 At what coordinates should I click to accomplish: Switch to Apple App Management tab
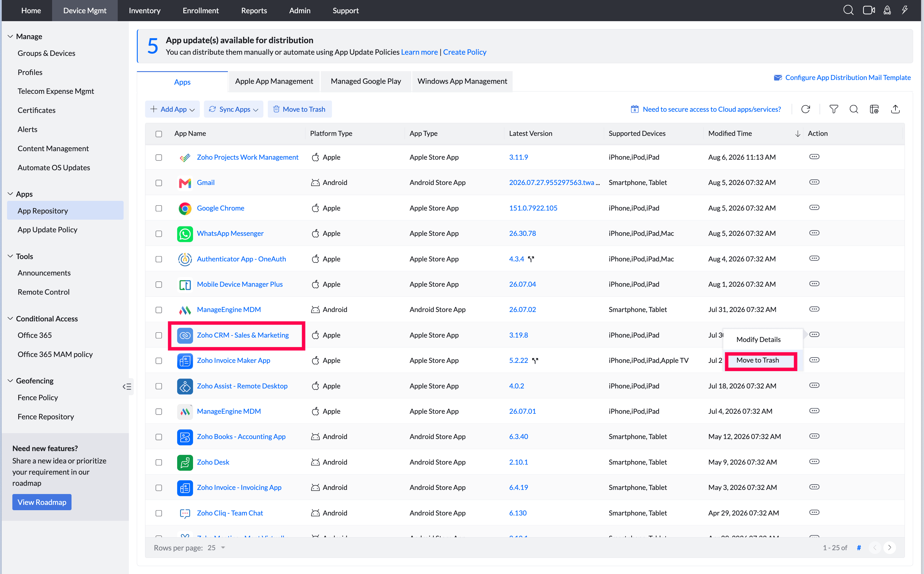coord(274,81)
